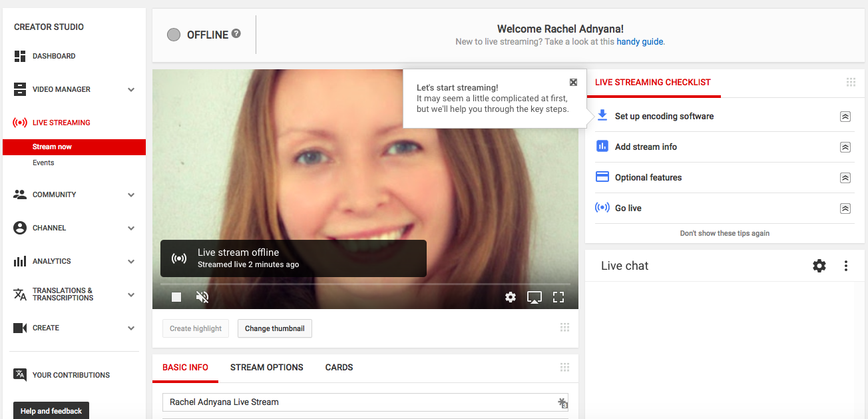Expand the Community menu chevron
The width and height of the screenshot is (868, 419).
click(x=131, y=195)
